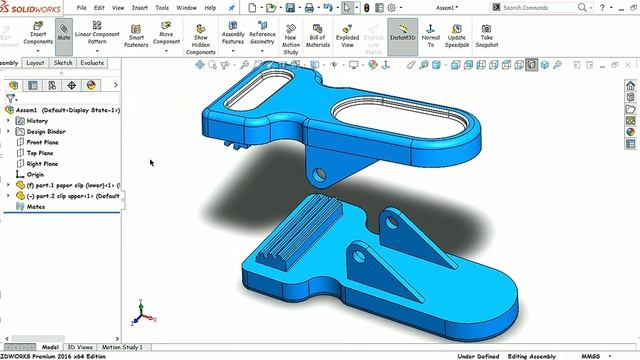The width and height of the screenshot is (640, 360).
Task: Click the Save icon in top toolbar
Action: click(x=290, y=8)
